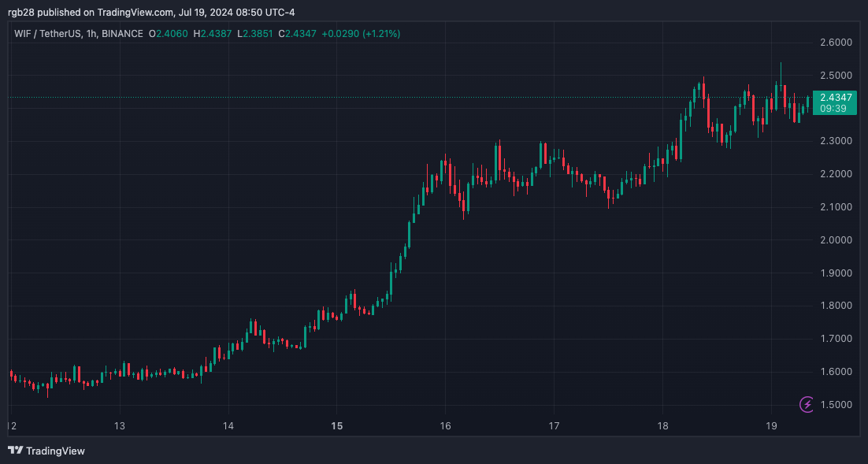Click the WIF / TetherUS symbol title
This screenshot has width=868, height=464.
(x=47, y=34)
